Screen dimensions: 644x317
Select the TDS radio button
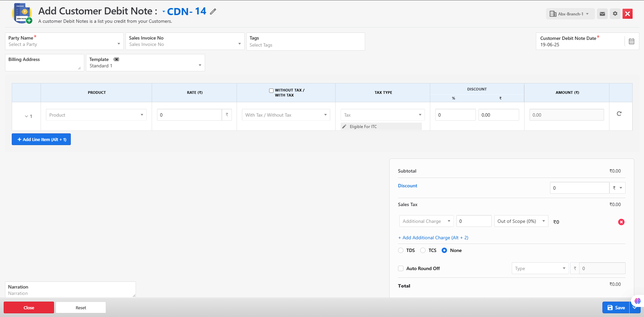coord(401,250)
